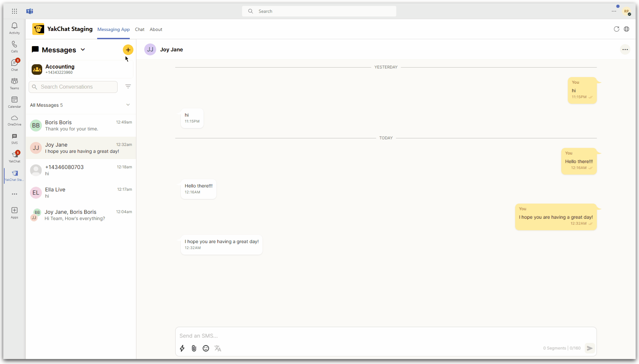Expand the Messages dropdown chevron
Viewport: 639px width, 364px height.
(x=83, y=50)
